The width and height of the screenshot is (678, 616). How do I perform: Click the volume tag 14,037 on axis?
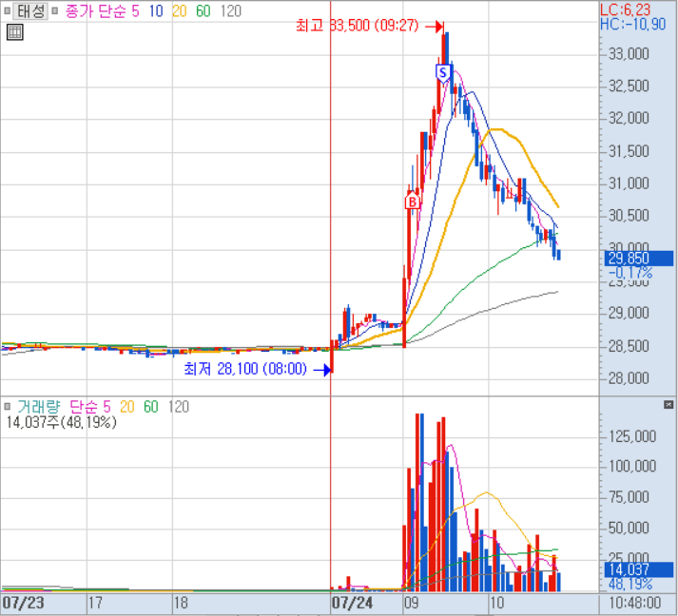[x=629, y=569]
